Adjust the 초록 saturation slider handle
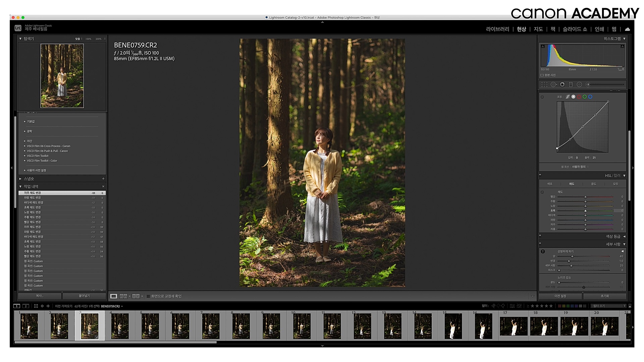Viewport: 644px width, 362px height. point(585,211)
